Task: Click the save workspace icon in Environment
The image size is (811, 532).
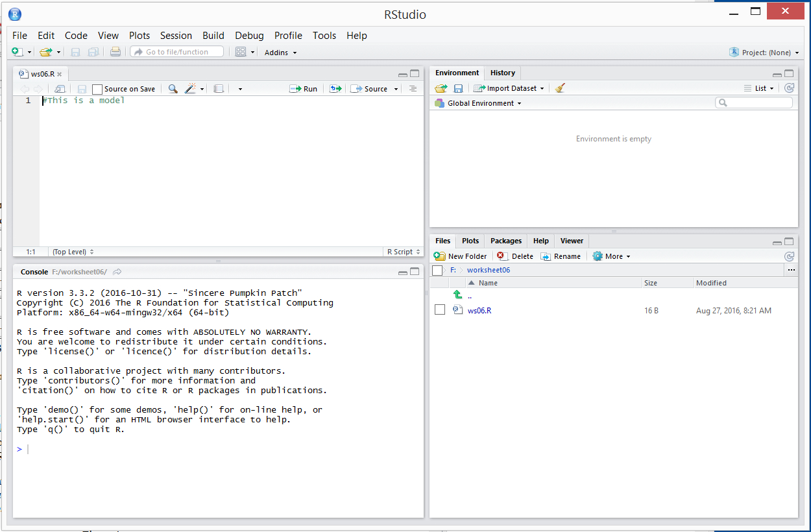Action: [458, 88]
